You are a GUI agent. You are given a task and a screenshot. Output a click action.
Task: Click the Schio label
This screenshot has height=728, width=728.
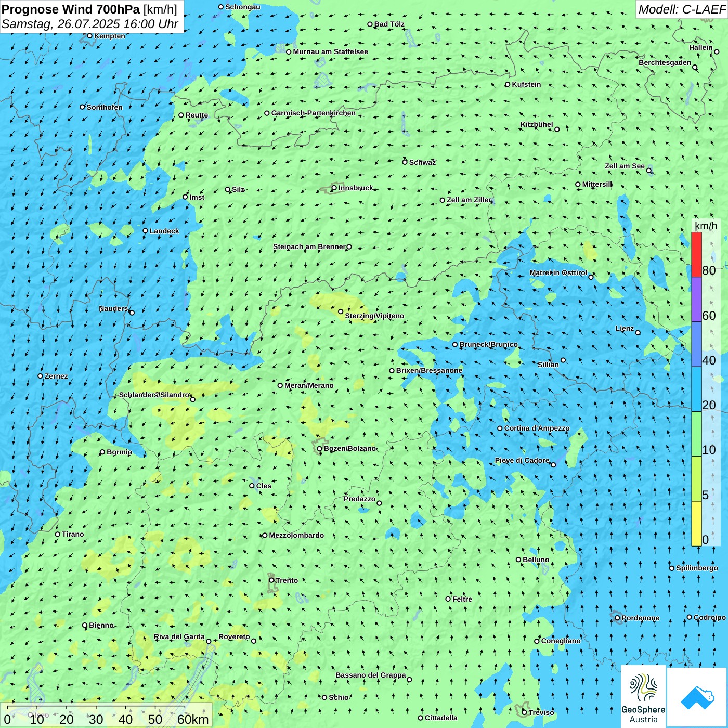339,697
